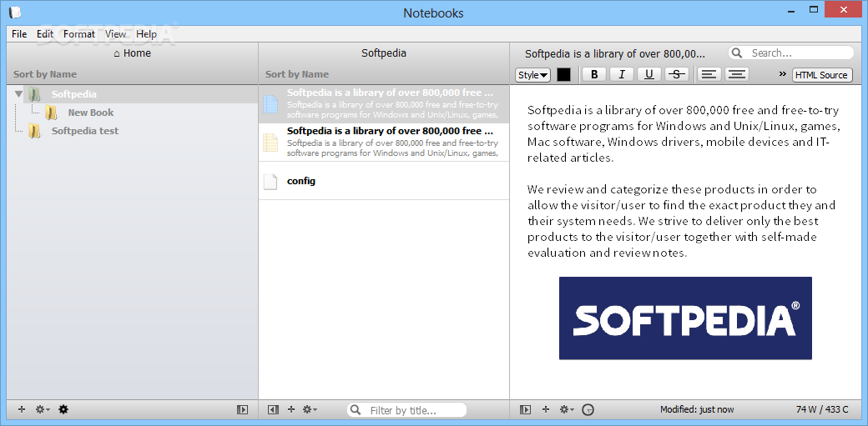
Task: Open the Help menu
Action: [x=146, y=33]
